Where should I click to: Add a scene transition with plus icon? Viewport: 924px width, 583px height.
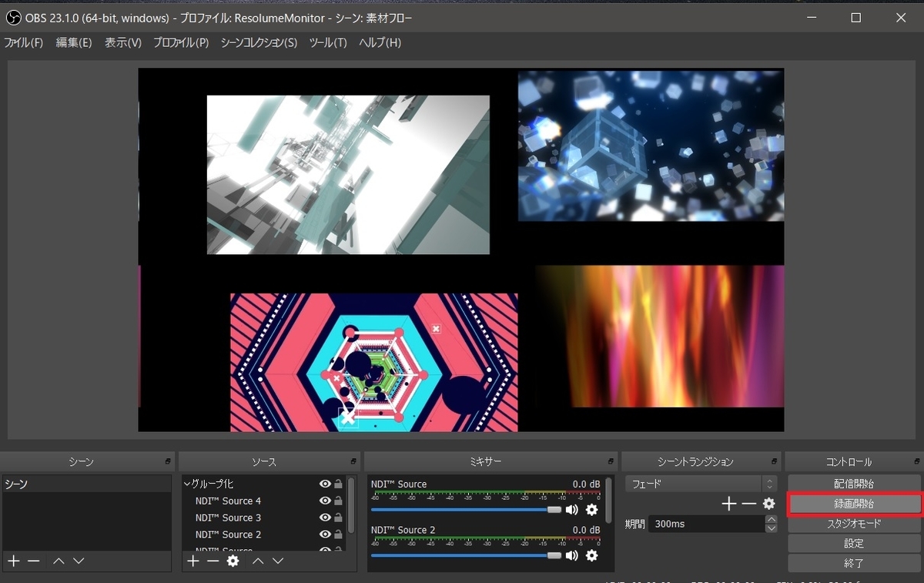tap(728, 504)
